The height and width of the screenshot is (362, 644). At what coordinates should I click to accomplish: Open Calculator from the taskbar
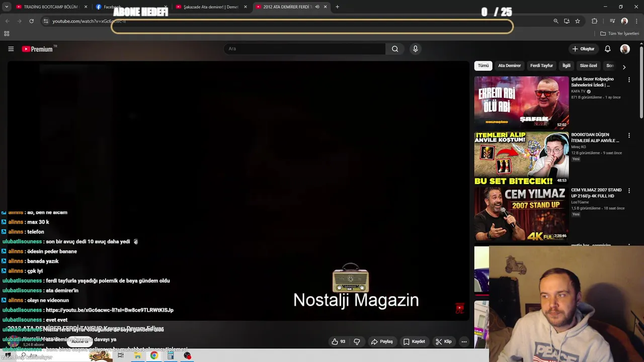pos(171,355)
